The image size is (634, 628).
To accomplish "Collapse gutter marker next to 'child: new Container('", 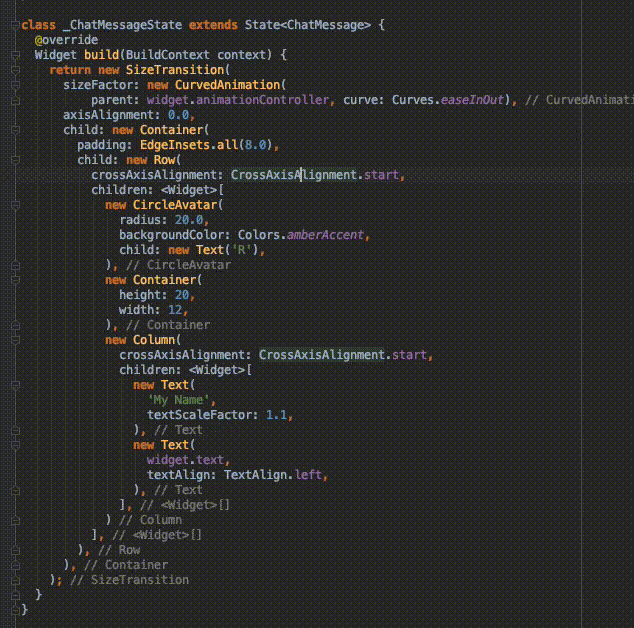I will (x=15, y=130).
